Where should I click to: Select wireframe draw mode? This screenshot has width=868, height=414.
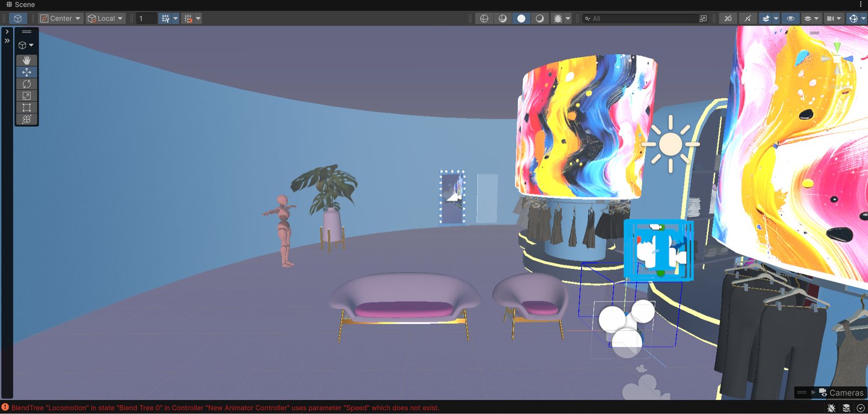pos(484,18)
